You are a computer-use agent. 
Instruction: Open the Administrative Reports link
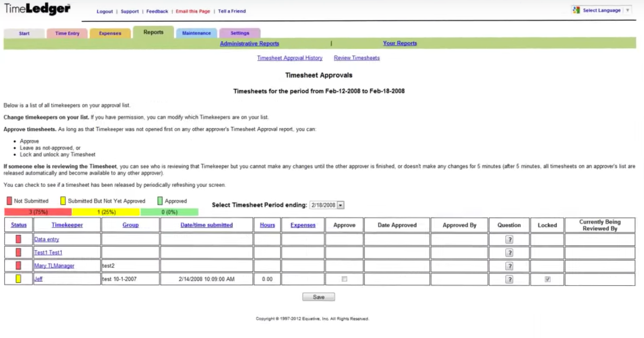(249, 44)
